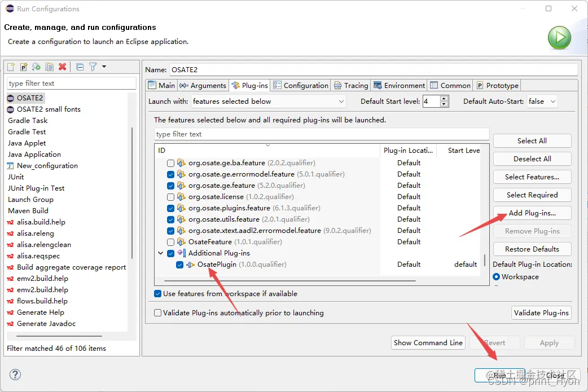Click the filter launch configurations icon
Image resolution: width=588 pixels, height=392 pixels.
[93, 67]
